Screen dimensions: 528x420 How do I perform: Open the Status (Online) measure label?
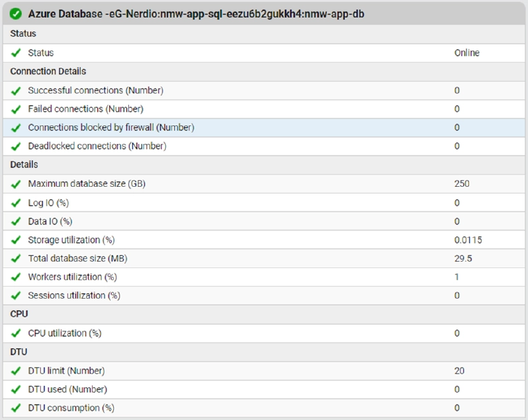41,52
